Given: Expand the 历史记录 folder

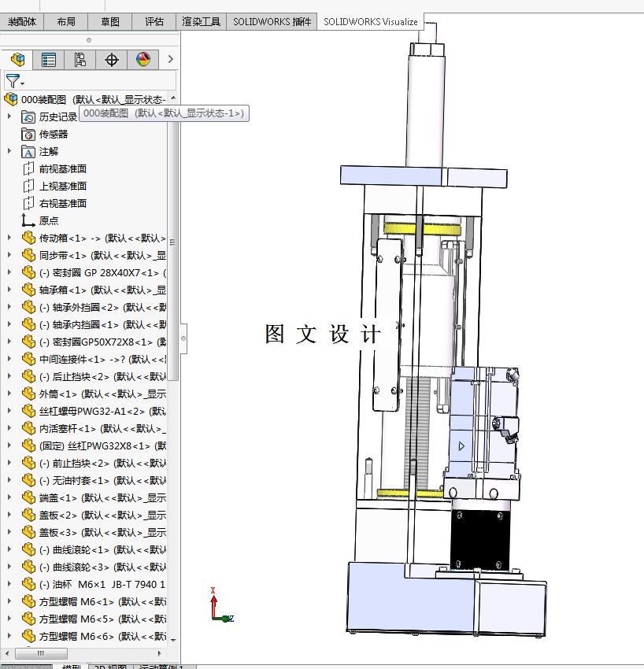Looking at the screenshot, I should 9,116.
